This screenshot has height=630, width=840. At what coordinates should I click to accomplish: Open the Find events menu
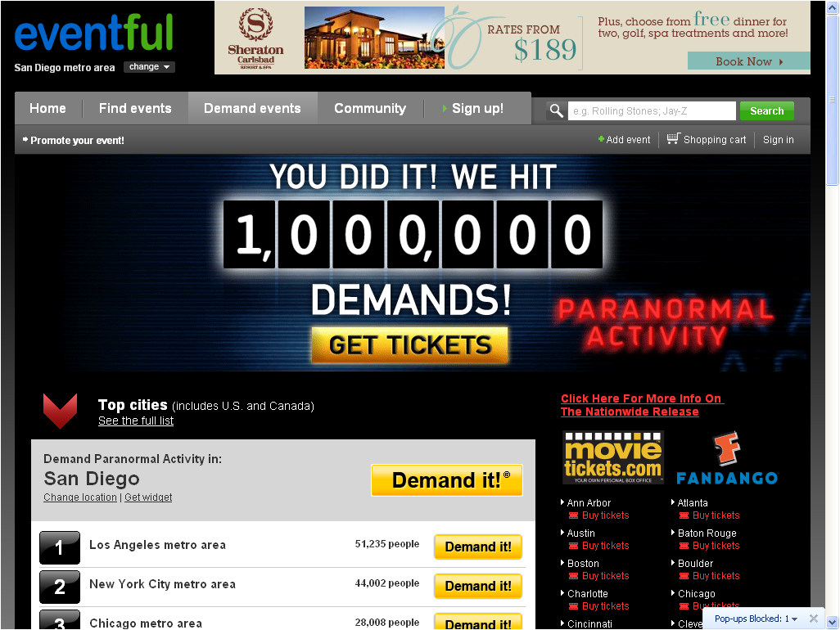click(x=135, y=109)
